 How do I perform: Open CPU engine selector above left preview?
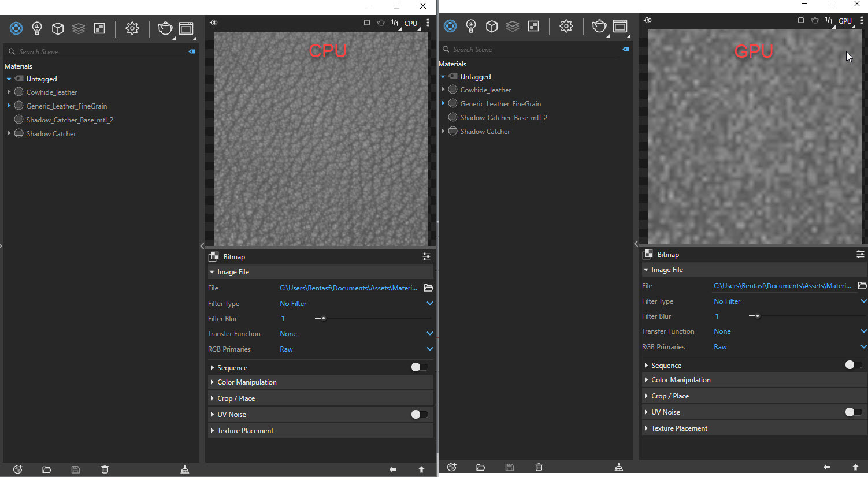[x=411, y=24]
